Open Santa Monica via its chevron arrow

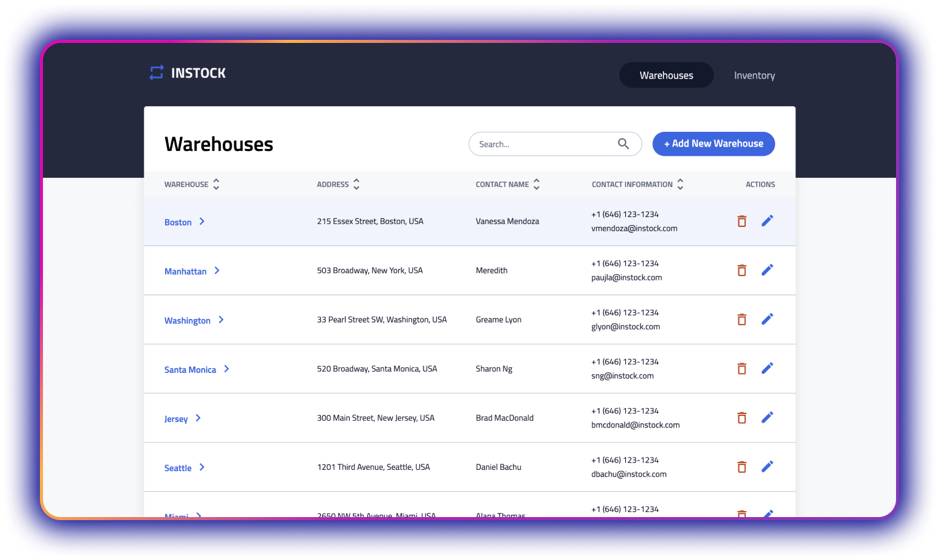click(226, 369)
